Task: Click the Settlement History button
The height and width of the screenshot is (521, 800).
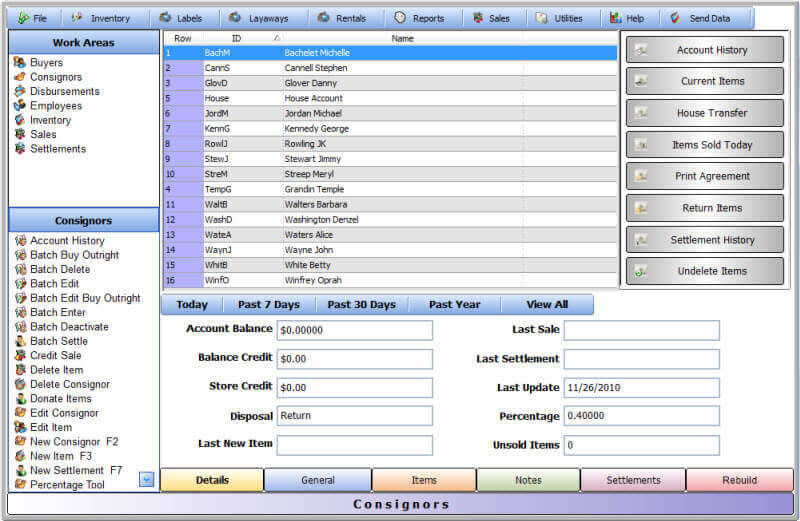Action: (x=705, y=239)
